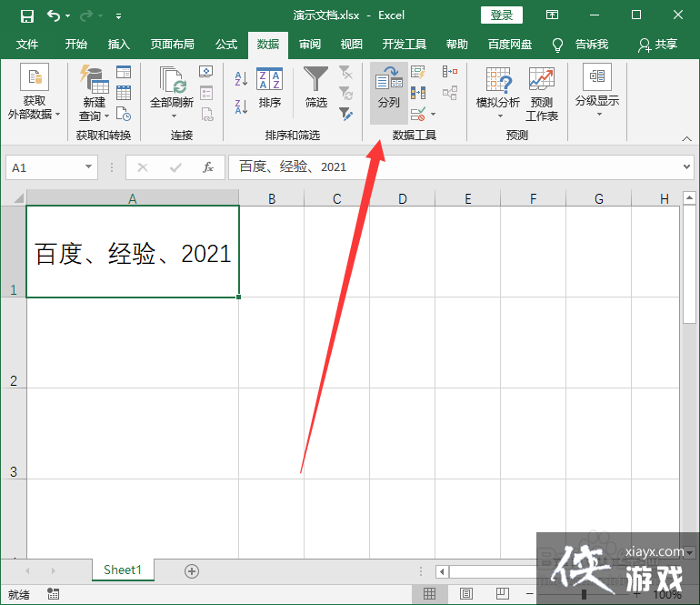Switch to the 视图 tab

point(351,45)
